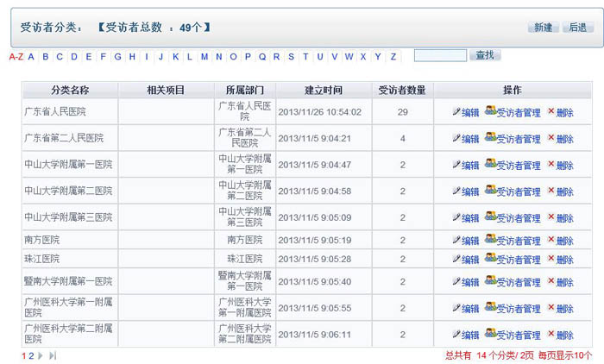Filter categories by letter G
Image resolution: width=604 pixels, height=364 pixels.
click(118, 57)
